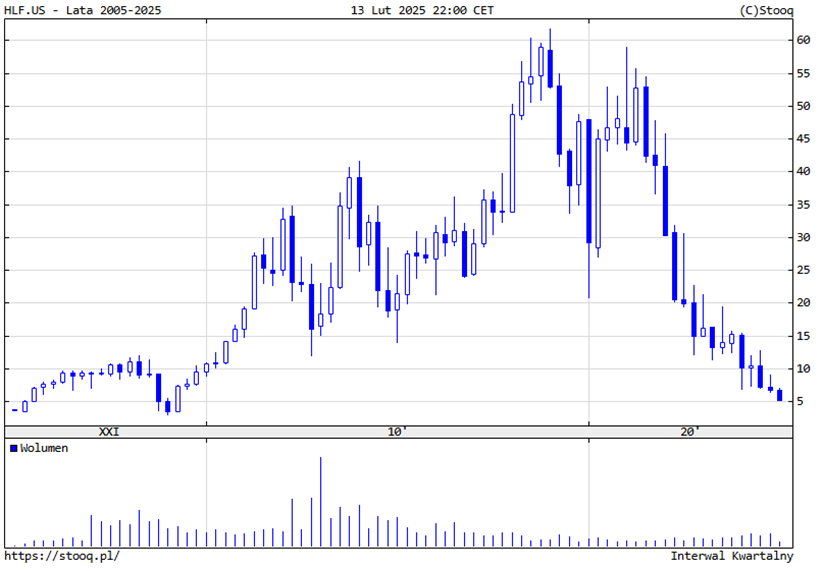This screenshot has height=571, width=823.
Task: Select the XXI marker on time axis
Action: pos(108,432)
